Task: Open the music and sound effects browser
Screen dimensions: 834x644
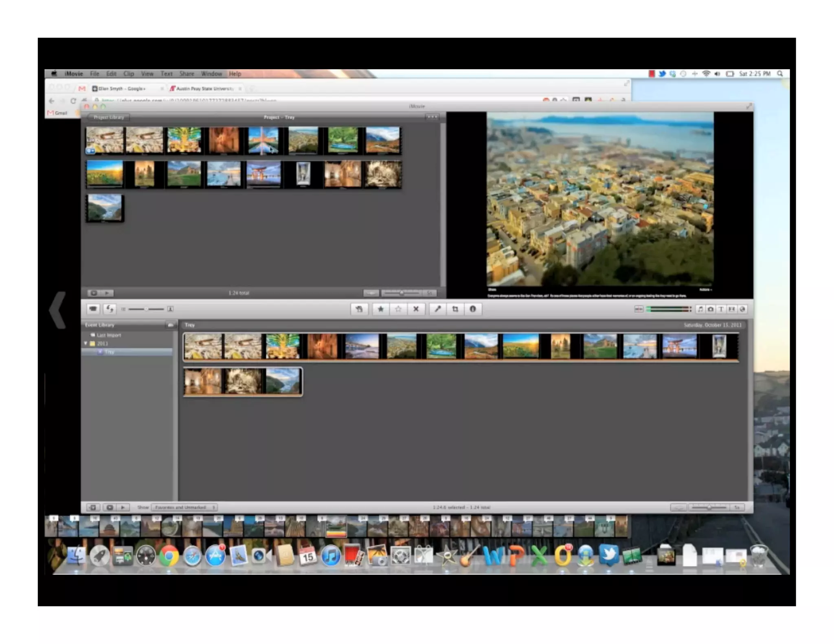Action: pos(700,309)
